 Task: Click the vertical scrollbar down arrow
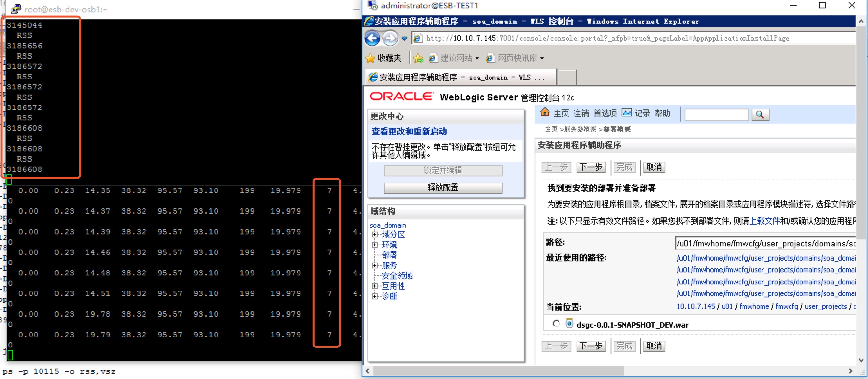click(861, 360)
